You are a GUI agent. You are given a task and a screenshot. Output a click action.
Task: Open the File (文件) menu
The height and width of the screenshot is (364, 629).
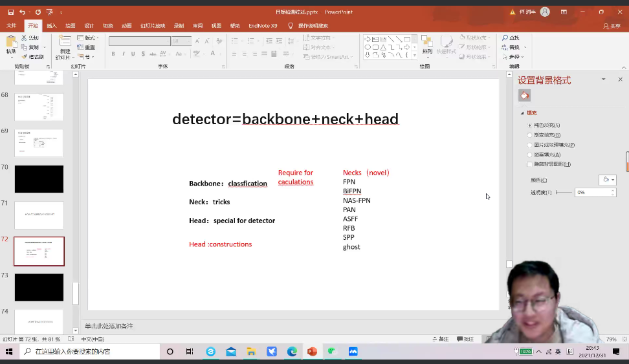click(x=11, y=26)
